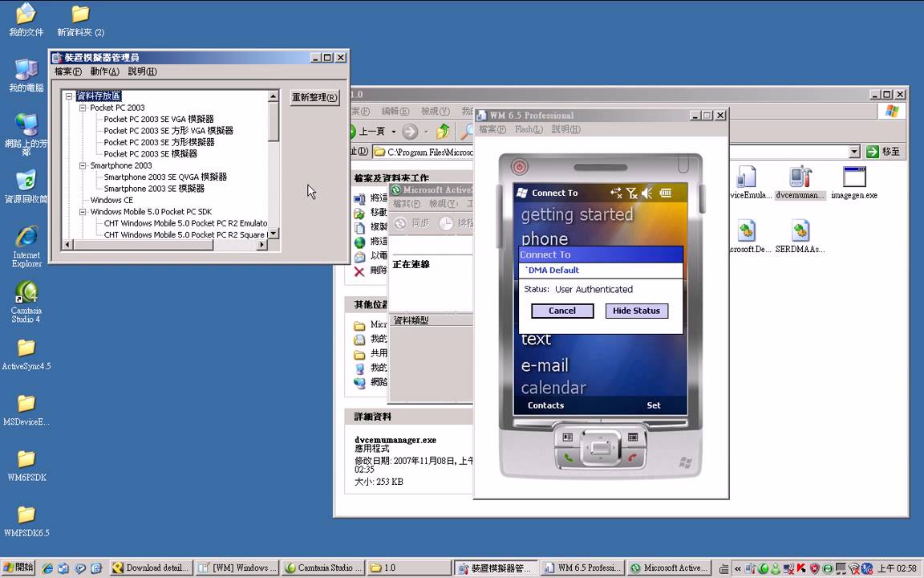Tap the emulator speaker volume icon
Image resolution: width=924 pixels, height=578 pixels.
tap(647, 193)
